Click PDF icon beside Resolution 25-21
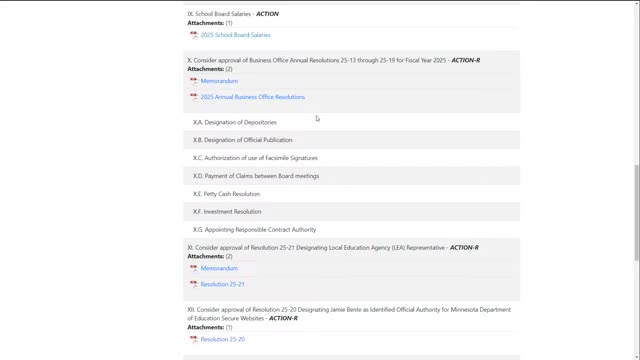Image resolution: width=640 pixels, height=360 pixels. click(x=194, y=284)
